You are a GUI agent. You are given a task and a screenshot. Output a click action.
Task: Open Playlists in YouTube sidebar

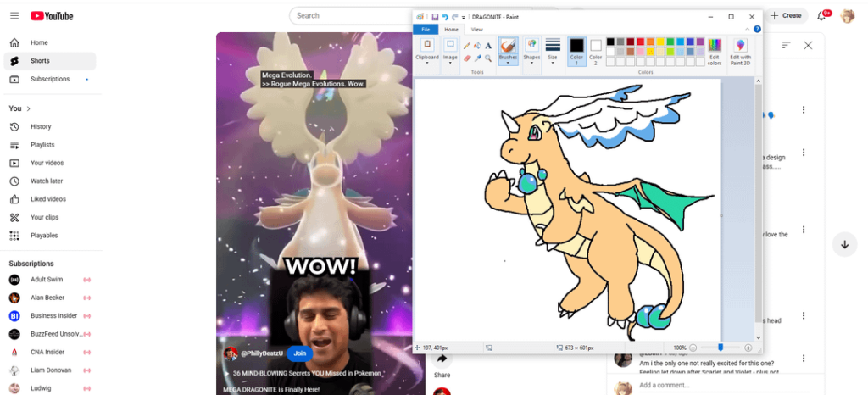[x=50, y=145]
